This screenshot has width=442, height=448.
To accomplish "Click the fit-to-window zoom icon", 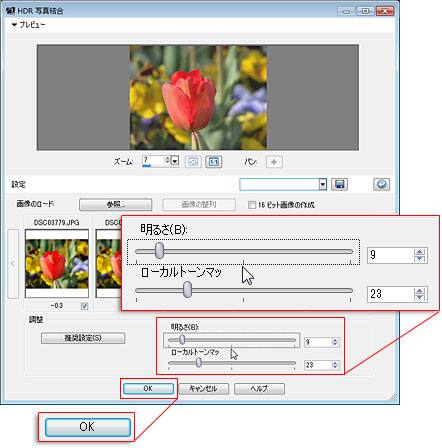I will click(193, 162).
